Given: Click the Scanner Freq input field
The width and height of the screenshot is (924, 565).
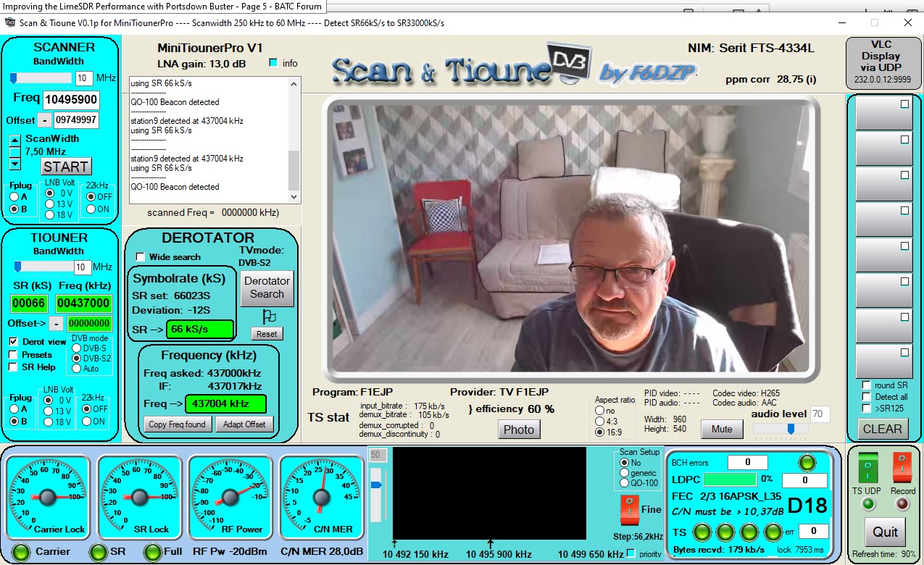Looking at the screenshot, I should (71, 100).
